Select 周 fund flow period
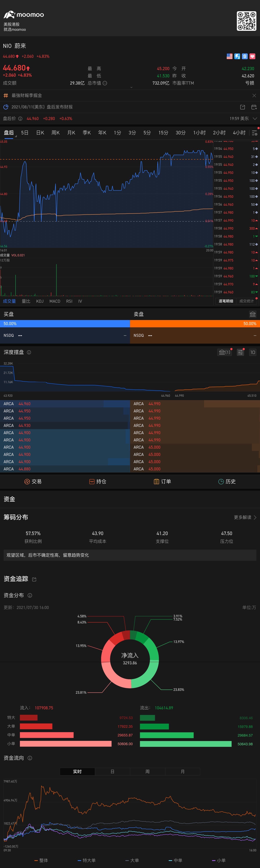This screenshot has height=868, width=260. (147, 772)
